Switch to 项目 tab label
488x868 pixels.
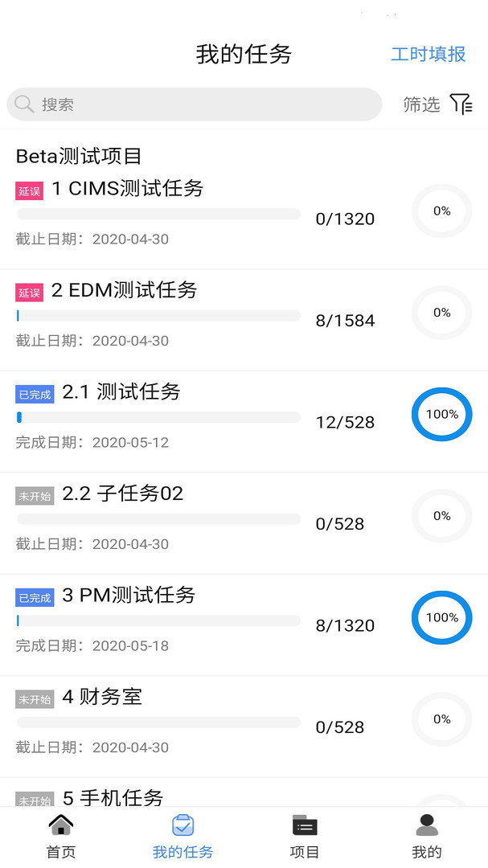point(305,852)
